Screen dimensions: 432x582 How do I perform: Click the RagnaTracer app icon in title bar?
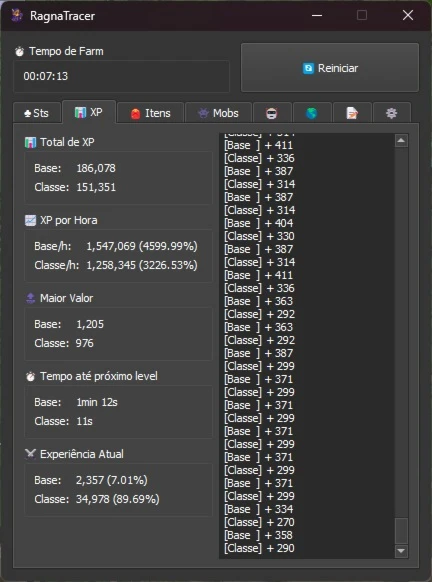[17, 16]
